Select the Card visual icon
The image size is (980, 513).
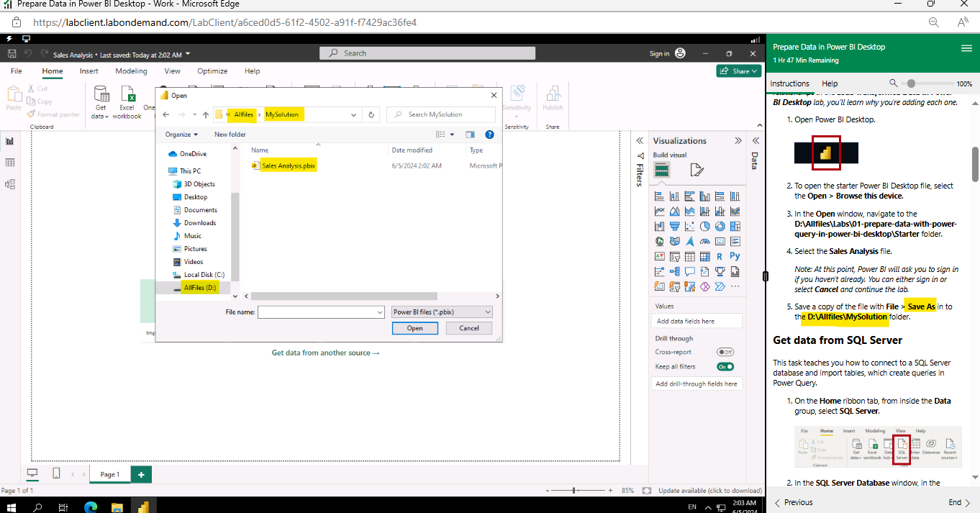coord(720,242)
